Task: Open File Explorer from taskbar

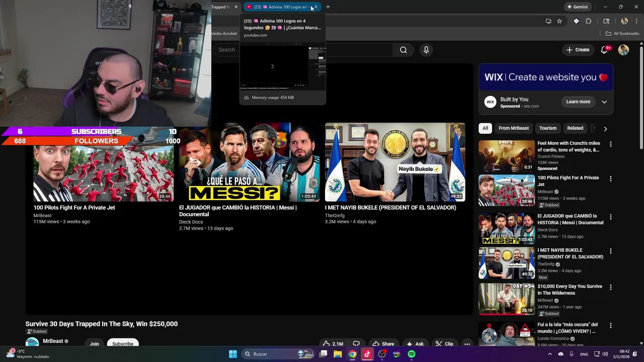Action: click(x=338, y=354)
